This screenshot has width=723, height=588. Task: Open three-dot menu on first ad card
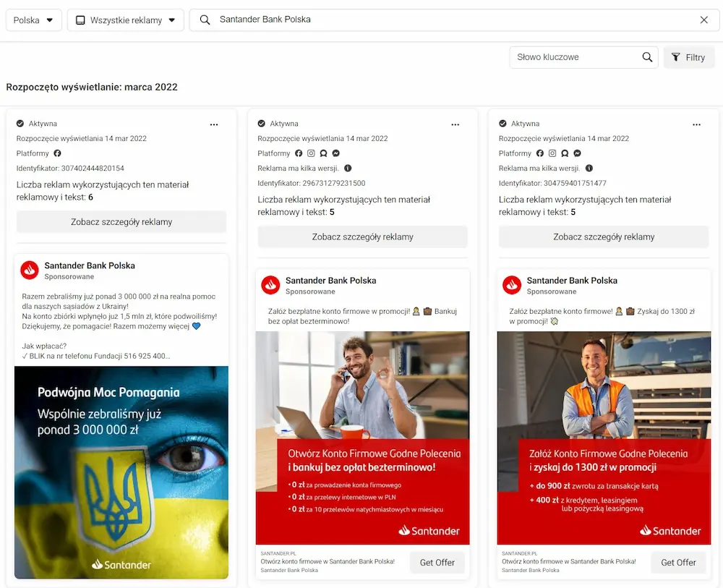214,124
